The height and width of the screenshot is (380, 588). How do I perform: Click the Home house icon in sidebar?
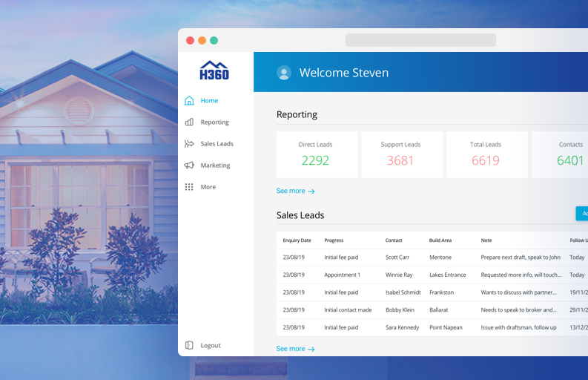click(189, 101)
